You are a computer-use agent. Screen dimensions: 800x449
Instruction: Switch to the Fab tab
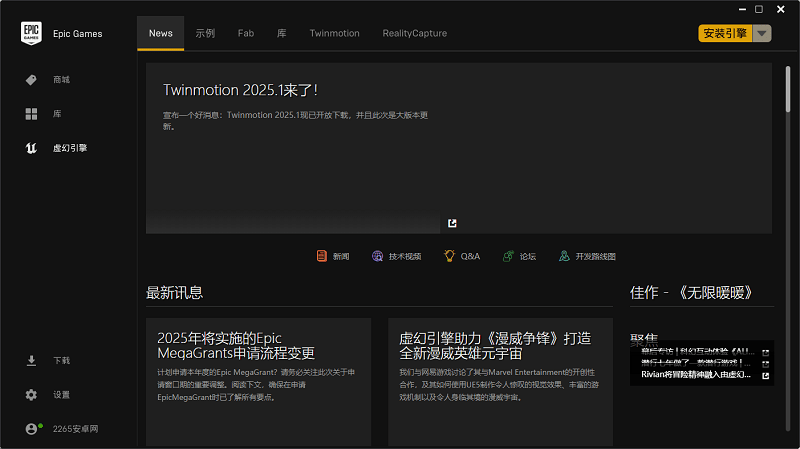click(x=246, y=33)
